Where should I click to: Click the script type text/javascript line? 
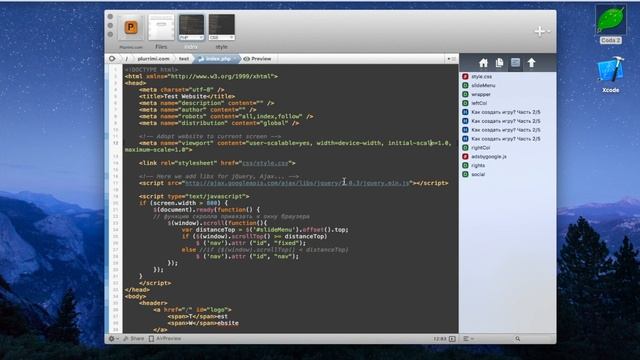194,196
